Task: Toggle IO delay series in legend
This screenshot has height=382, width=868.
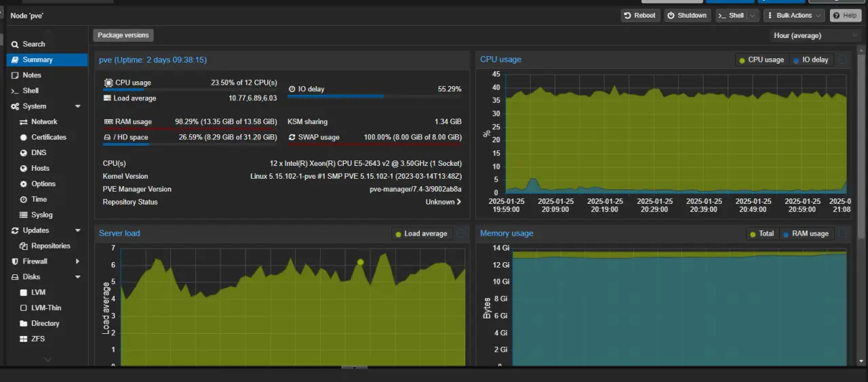Action: click(810, 60)
